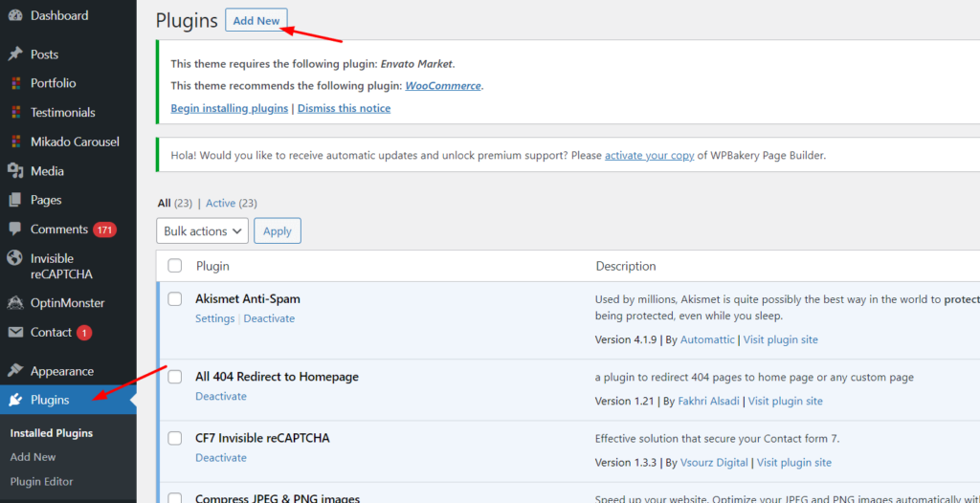Check the All 404 Redirect to Homepage checkbox
The image size is (980, 503).
tap(175, 377)
